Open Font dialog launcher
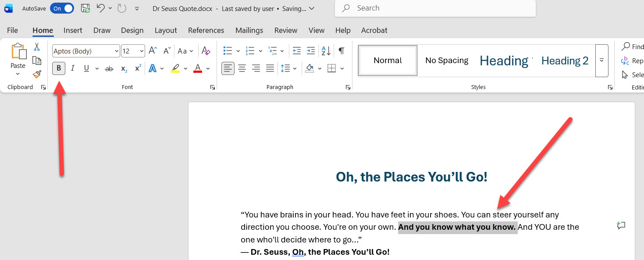This screenshot has width=644, height=260. tap(213, 87)
